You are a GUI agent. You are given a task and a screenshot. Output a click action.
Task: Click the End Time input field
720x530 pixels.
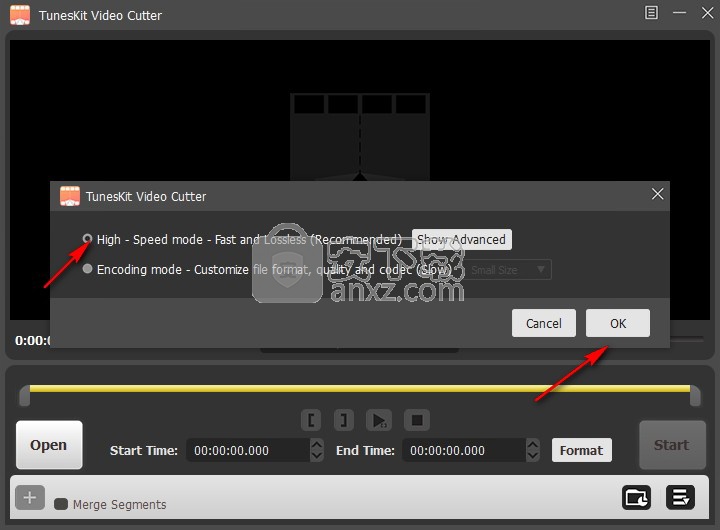[464, 450]
